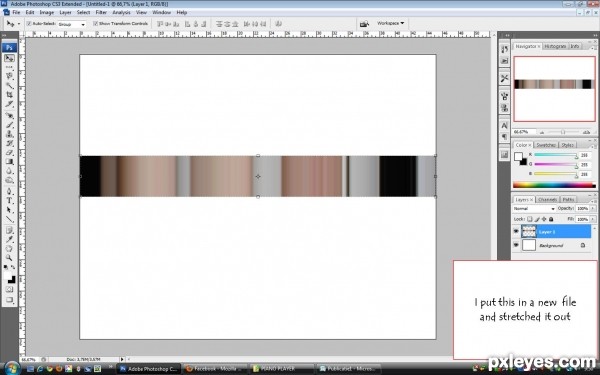Switch to the Styles tab

coord(567,145)
